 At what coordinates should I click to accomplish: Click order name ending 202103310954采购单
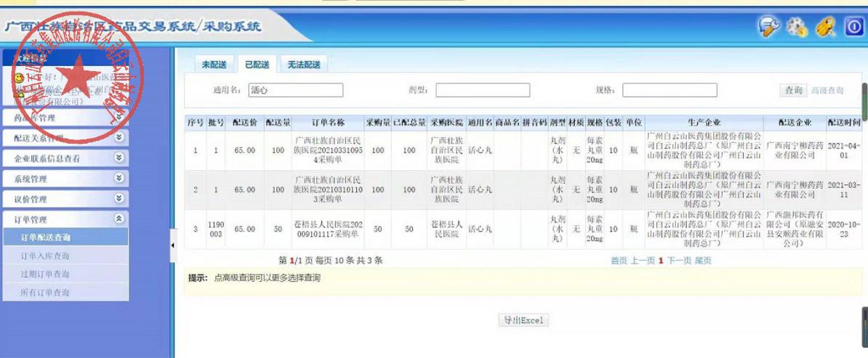click(329, 151)
